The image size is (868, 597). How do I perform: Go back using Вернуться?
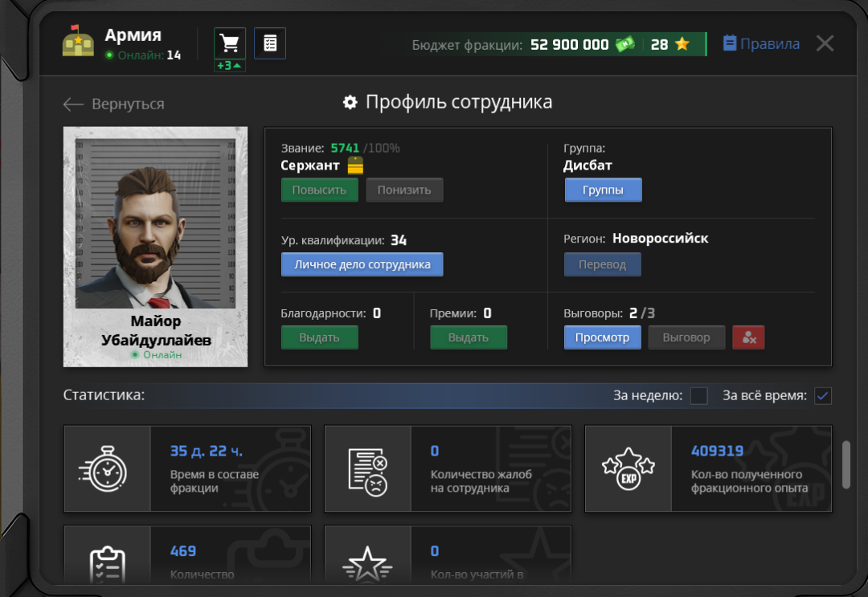(x=113, y=104)
